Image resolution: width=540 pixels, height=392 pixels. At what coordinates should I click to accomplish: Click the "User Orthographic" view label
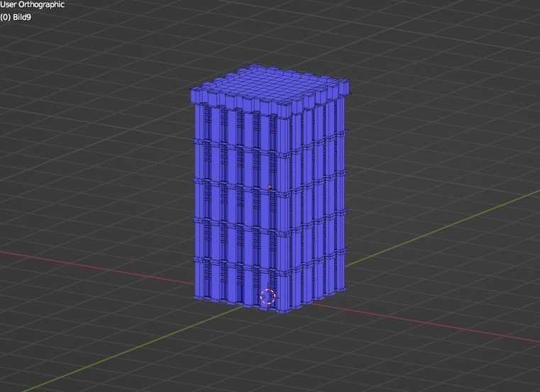[32, 4]
